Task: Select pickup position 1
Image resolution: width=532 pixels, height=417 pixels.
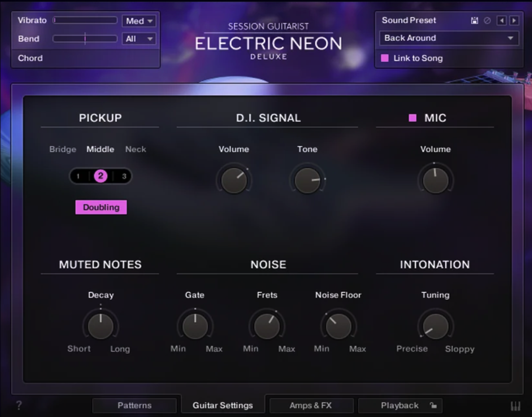Action: tap(78, 176)
